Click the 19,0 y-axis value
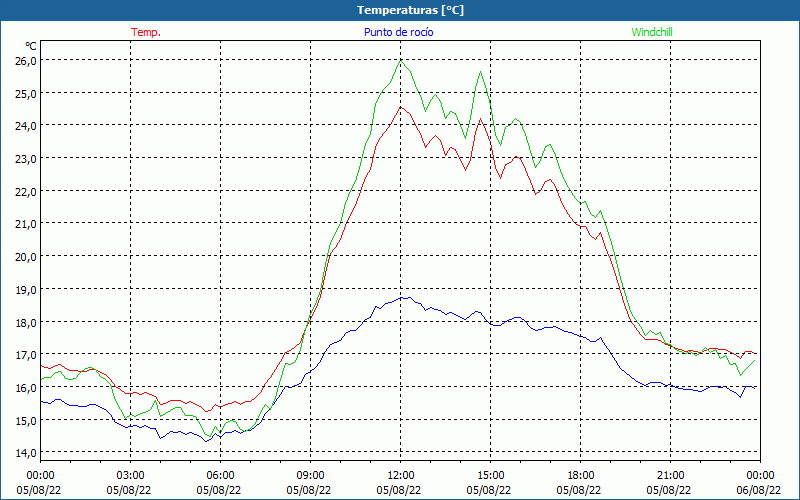This screenshot has height=500, width=800. pos(26,289)
